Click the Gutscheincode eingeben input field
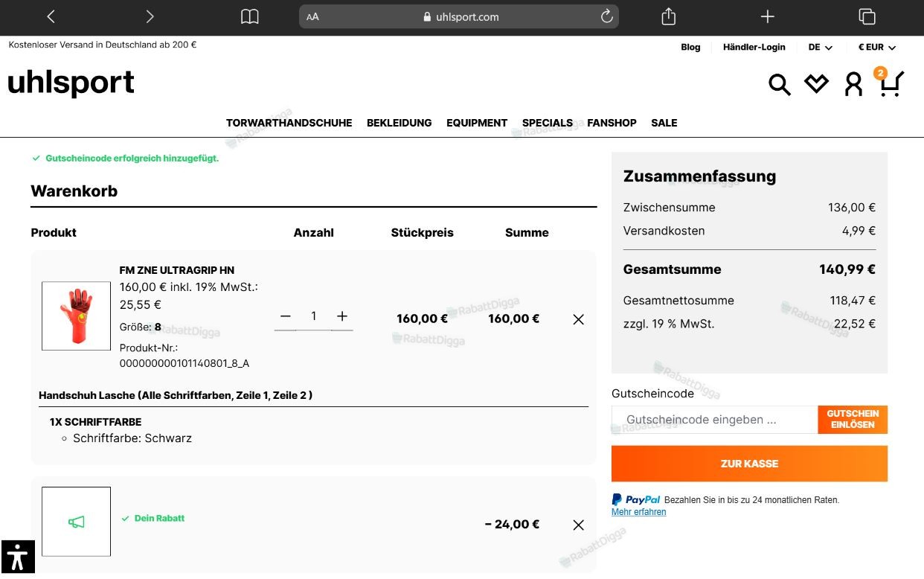Image resolution: width=924 pixels, height=579 pixels. tap(714, 420)
